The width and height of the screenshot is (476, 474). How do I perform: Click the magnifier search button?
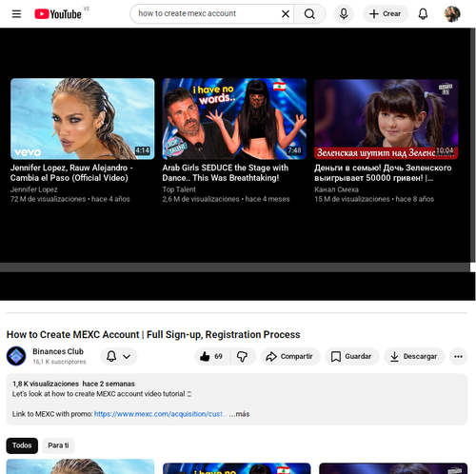coord(309,13)
